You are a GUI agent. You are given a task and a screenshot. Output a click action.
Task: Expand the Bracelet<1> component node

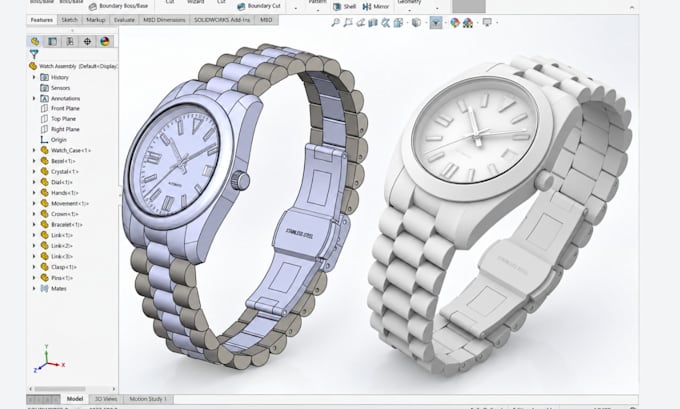click(x=34, y=224)
